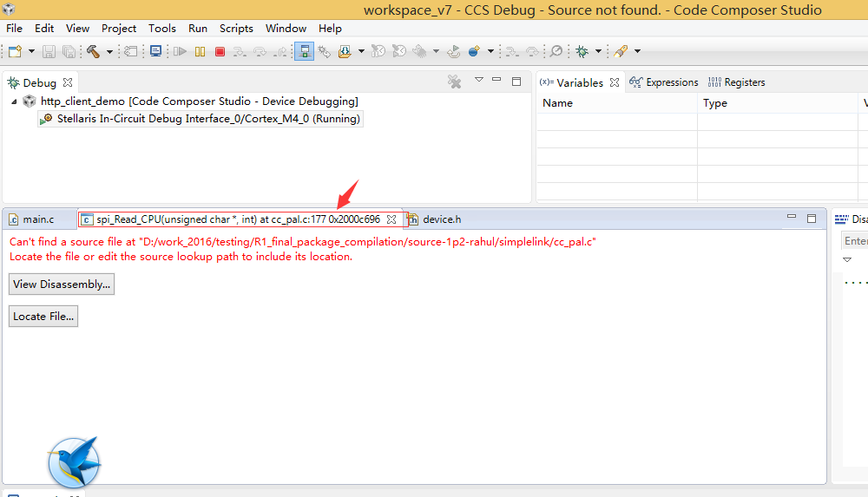Open the Load Program dropdown arrow
Image resolution: width=868 pixels, height=497 pixels.
(x=361, y=51)
